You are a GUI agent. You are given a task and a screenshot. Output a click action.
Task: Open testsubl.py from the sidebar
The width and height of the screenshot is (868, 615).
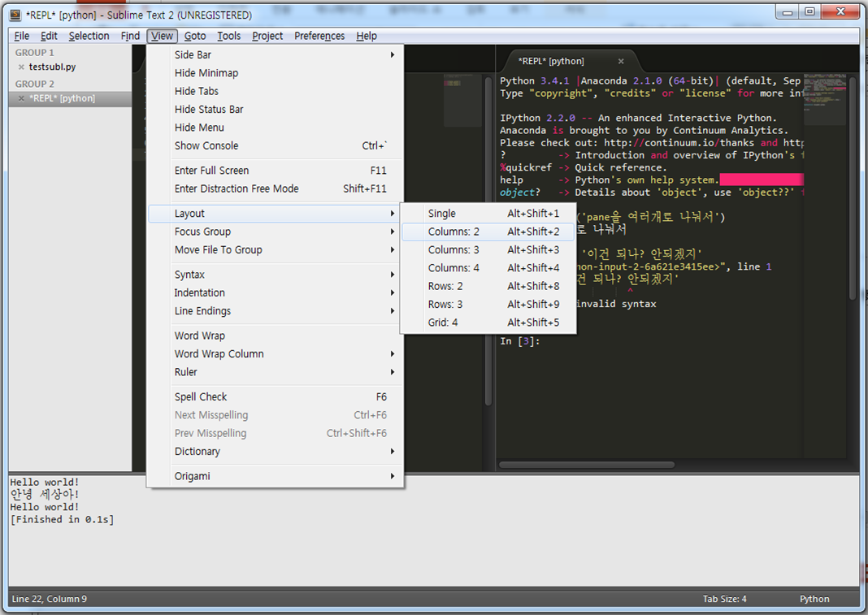pos(52,67)
